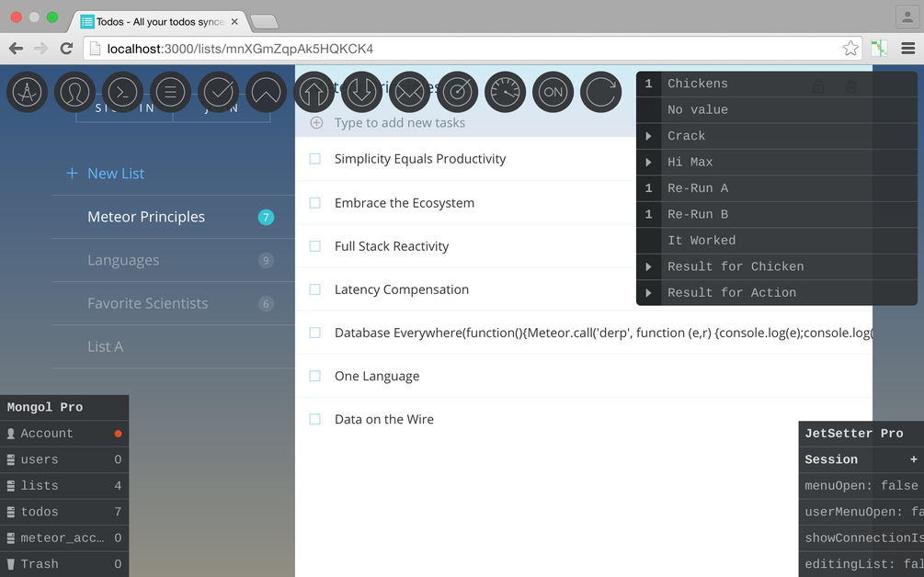Expand the Result for Action row
This screenshot has height=577, width=924.
tap(648, 292)
